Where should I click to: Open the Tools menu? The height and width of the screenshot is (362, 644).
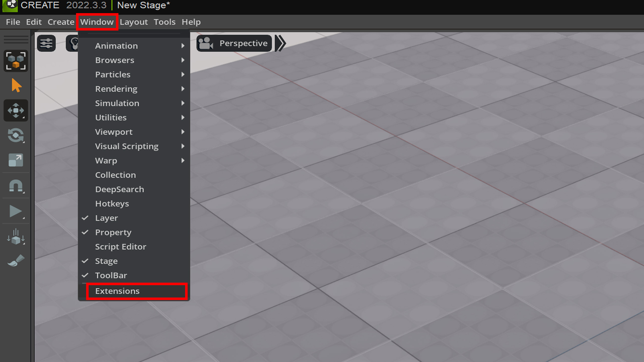point(165,22)
